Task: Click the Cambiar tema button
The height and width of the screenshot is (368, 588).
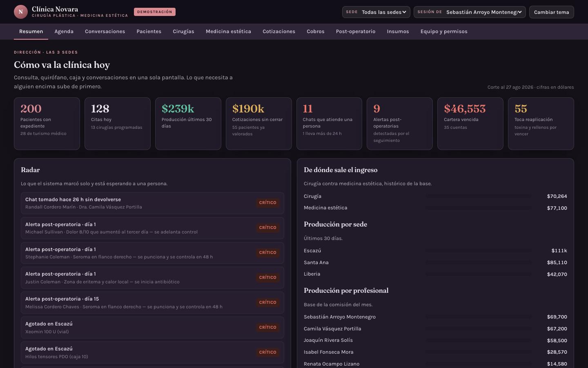Action: pyautogui.click(x=551, y=12)
